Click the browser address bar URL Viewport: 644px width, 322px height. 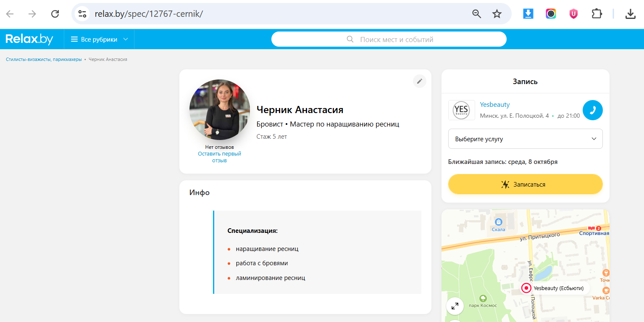[x=149, y=14]
